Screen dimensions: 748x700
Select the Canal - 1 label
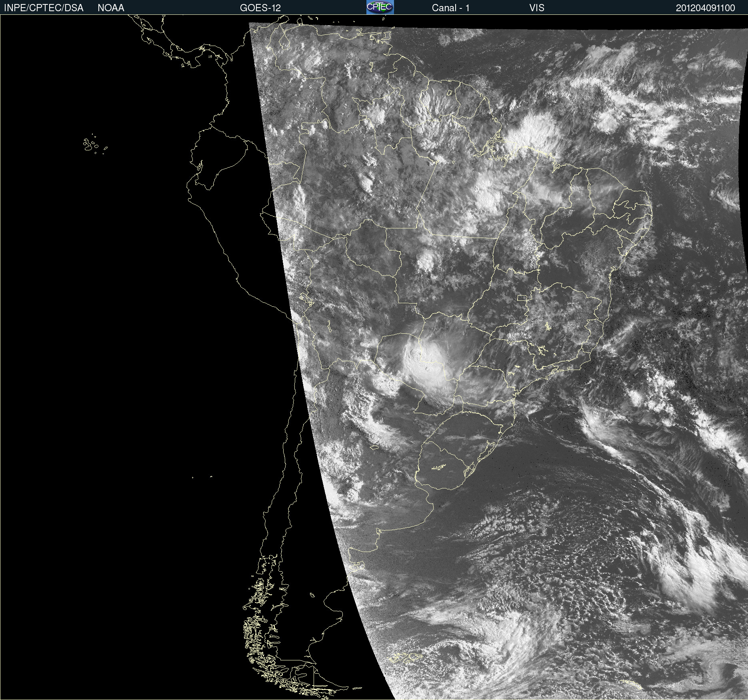pos(450,8)
